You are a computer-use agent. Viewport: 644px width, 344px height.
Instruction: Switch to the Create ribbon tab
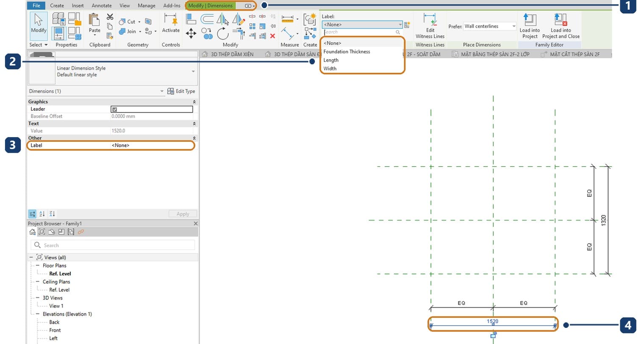pos(57,6)
